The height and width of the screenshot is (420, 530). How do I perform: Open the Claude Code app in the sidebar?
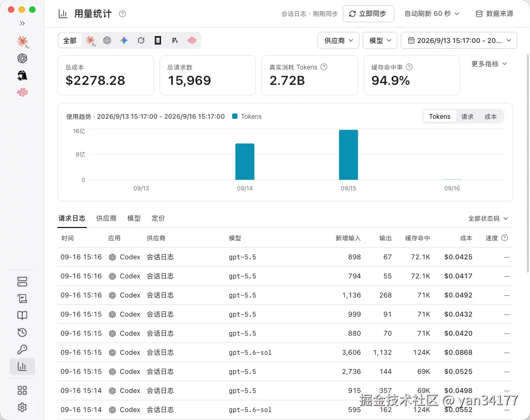[22, 41]
